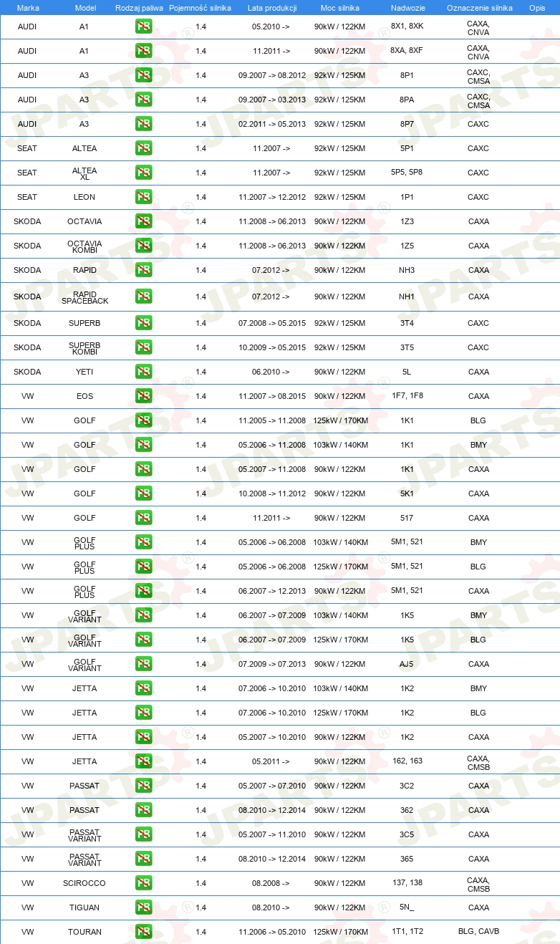This screenshot has width=560, height=944.
Task: Click the Oznaczenie silnika column header
Action: 479,8
